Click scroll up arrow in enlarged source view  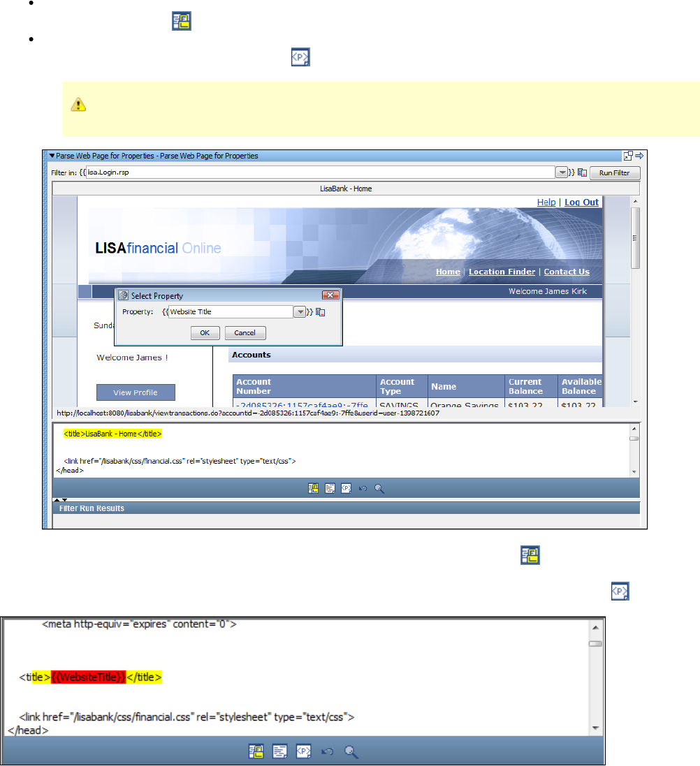pyautogui.click(x=595, y=627)
